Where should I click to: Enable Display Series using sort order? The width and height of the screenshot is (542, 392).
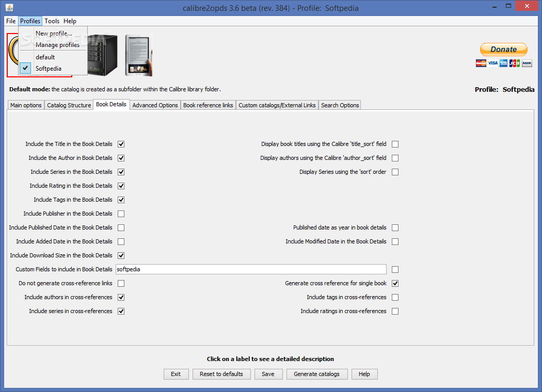tap(395, 172)
